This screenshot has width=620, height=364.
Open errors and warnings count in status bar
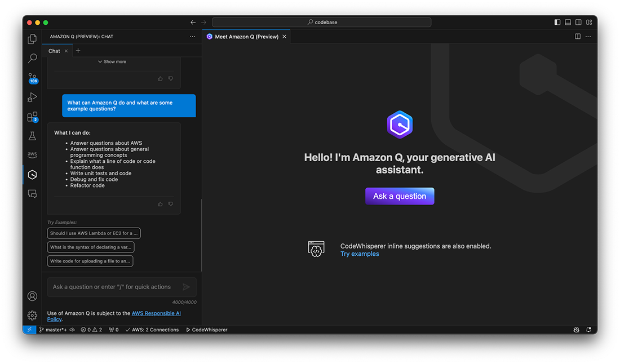click(91, 330)
